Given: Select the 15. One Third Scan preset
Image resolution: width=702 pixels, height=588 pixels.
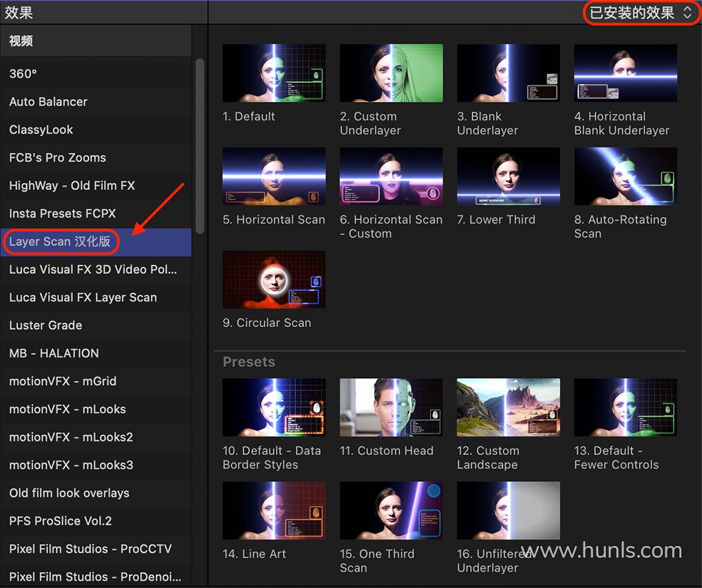Looking at the screenshot, I should click(x=391, y=510).
